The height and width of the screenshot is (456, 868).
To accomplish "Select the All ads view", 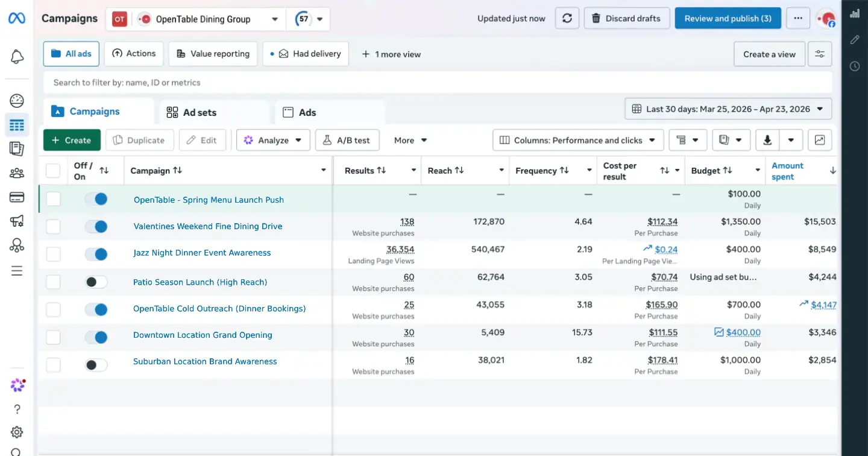I will [71, 54].
